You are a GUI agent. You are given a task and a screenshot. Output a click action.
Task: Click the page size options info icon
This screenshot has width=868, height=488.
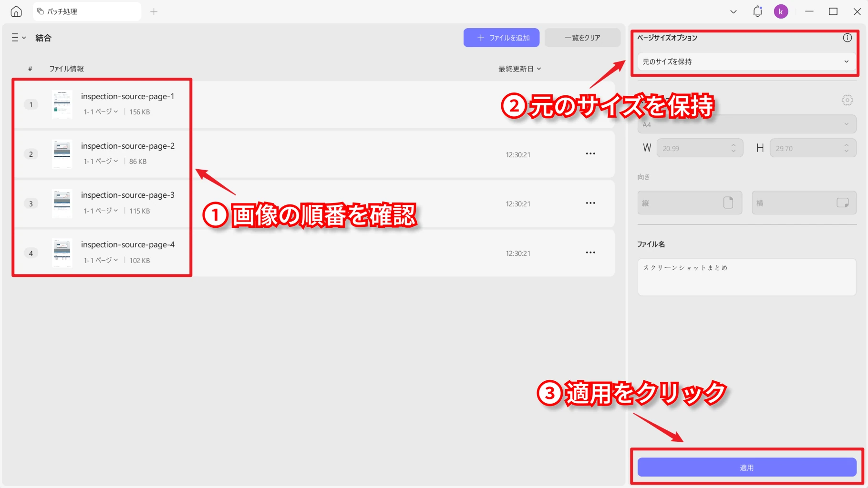pos(847,38)
